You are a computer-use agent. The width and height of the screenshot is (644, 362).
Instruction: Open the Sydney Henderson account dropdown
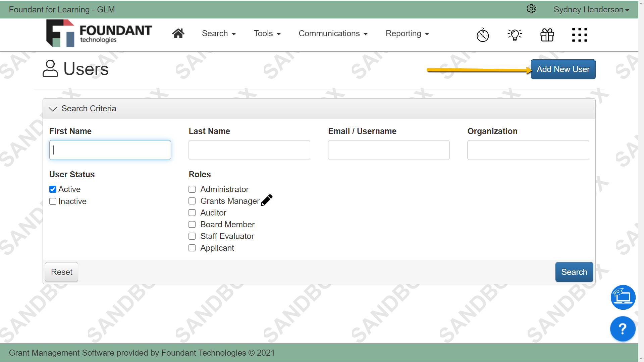(x=591, y=9)
